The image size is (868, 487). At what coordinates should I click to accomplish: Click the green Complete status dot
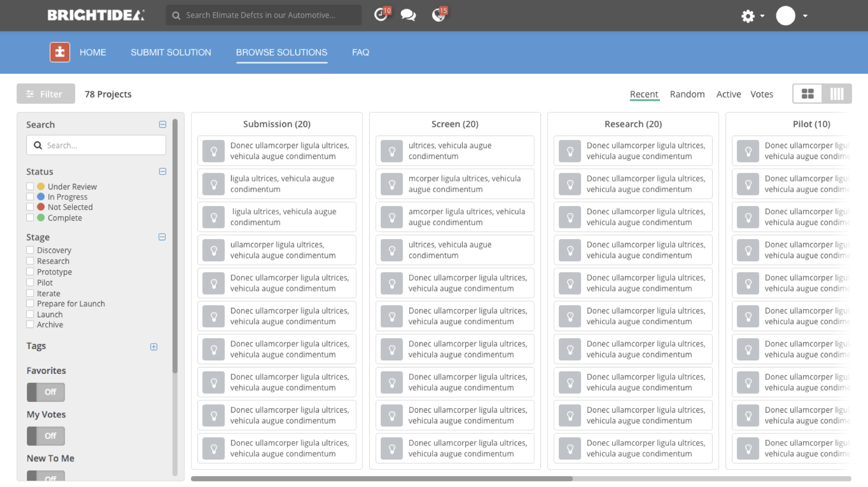[41, 217]
